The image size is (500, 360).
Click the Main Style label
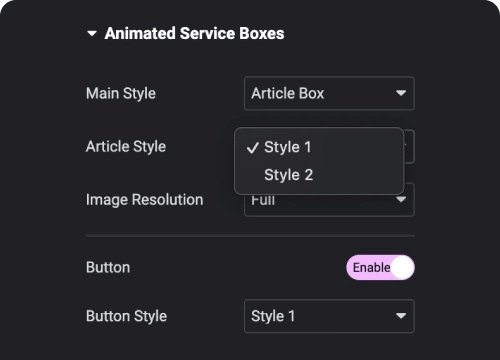(x=121, y=93)
